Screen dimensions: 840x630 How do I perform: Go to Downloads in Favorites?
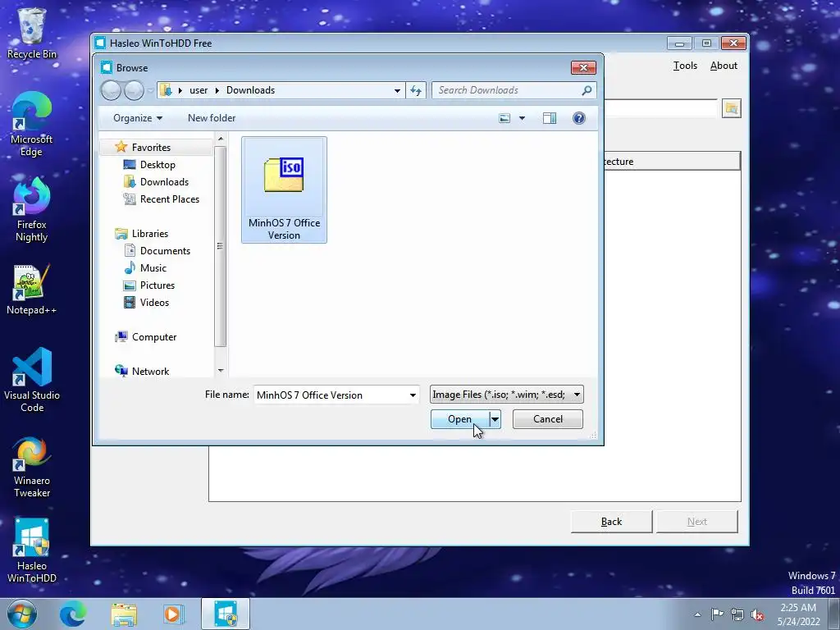point(164,181)
